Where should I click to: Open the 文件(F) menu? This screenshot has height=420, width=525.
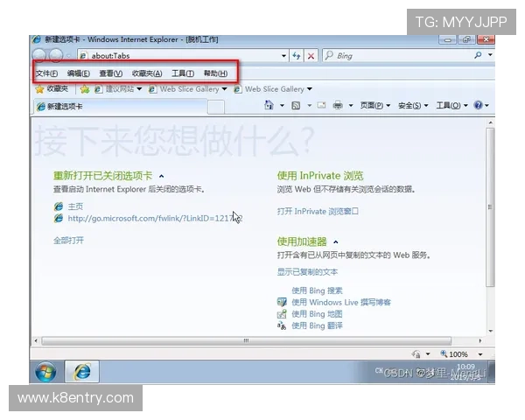pyautogui.click(x=47, y=73)
